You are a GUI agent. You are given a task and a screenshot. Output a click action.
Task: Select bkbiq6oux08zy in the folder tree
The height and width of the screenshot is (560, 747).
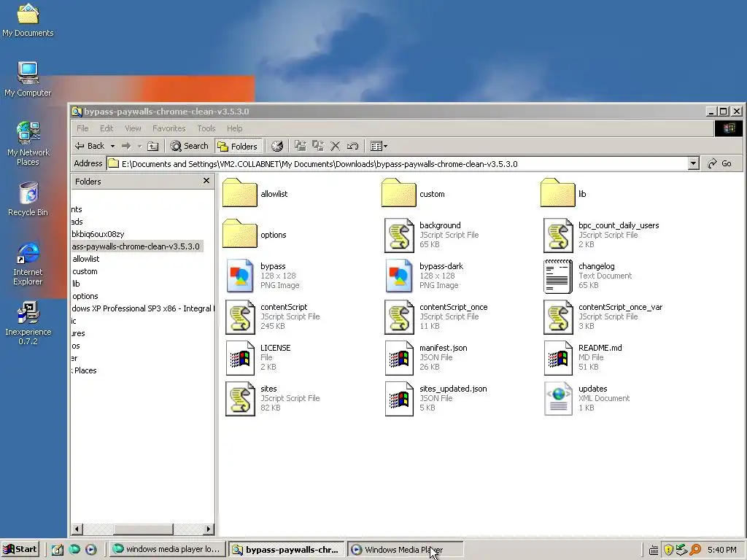[x=98, y=234]
